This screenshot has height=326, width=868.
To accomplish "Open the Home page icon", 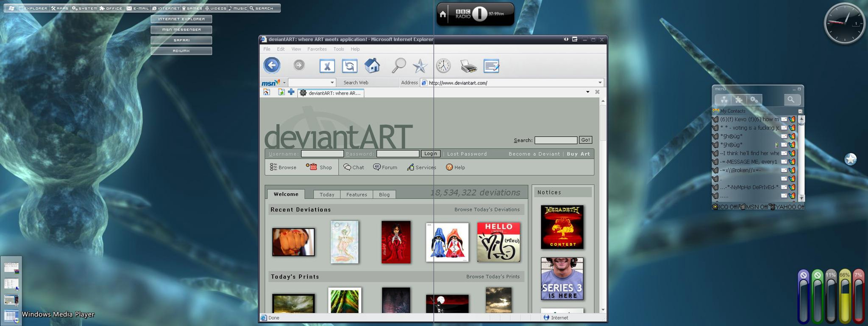I will 372,66.
